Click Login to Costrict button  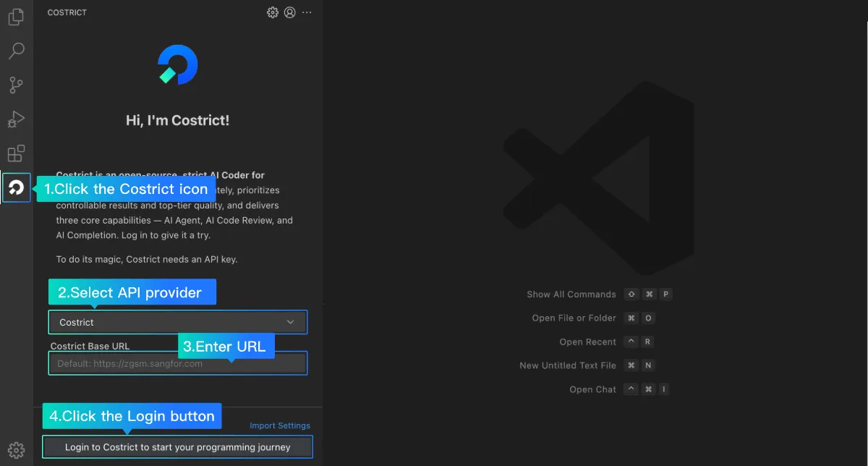tap(178, 447)
